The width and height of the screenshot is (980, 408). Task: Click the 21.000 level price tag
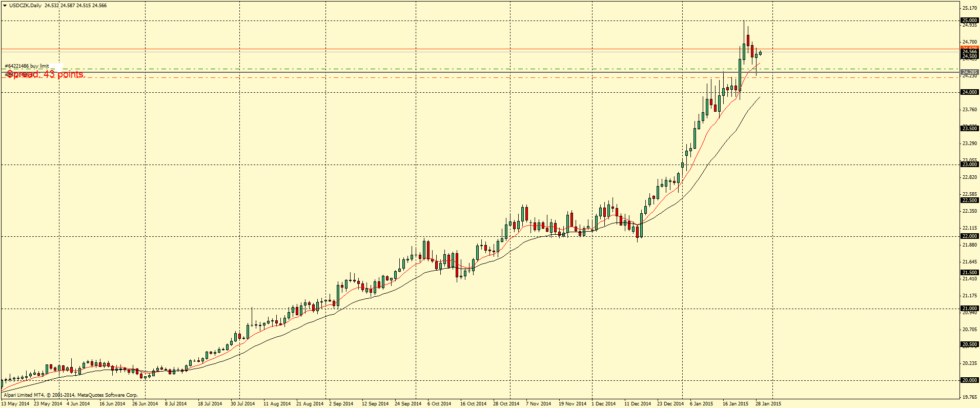coord(969,309)
